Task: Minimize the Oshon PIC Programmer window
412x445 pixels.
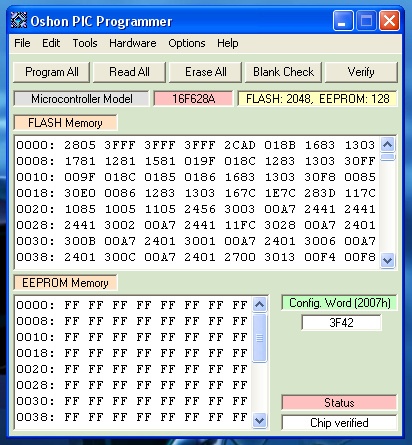Action: [x=343, y=21]
